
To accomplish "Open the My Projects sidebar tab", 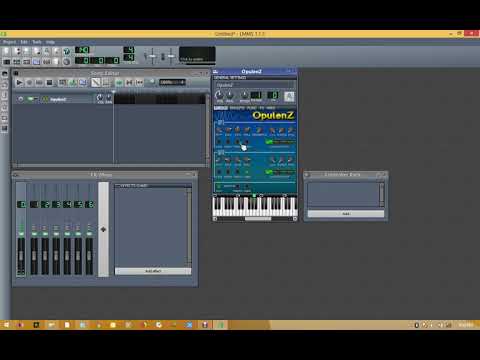I will click(x=5, y=85).
